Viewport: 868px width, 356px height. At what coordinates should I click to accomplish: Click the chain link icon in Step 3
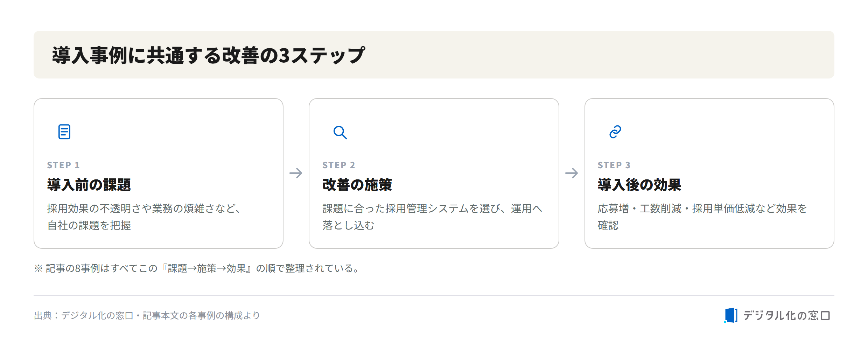coord(615,132)
